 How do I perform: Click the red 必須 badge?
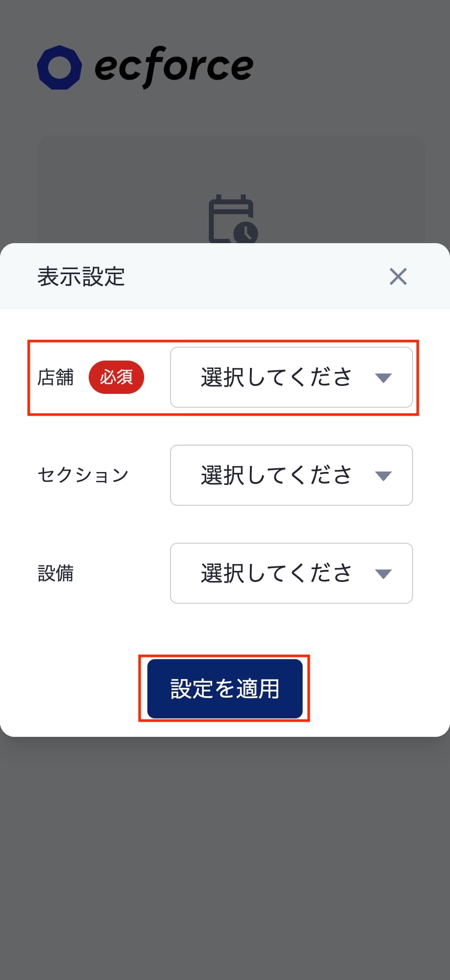coord(116,377)
